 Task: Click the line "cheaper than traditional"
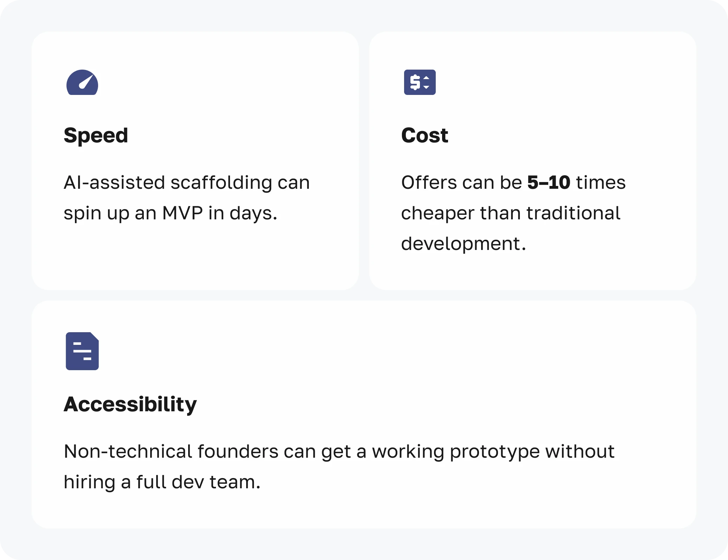point(511,213)
